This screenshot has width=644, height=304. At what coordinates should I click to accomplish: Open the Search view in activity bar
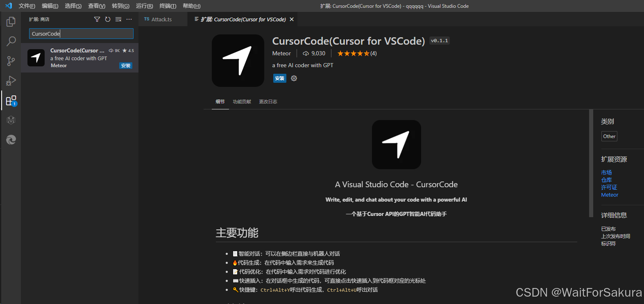11,41
